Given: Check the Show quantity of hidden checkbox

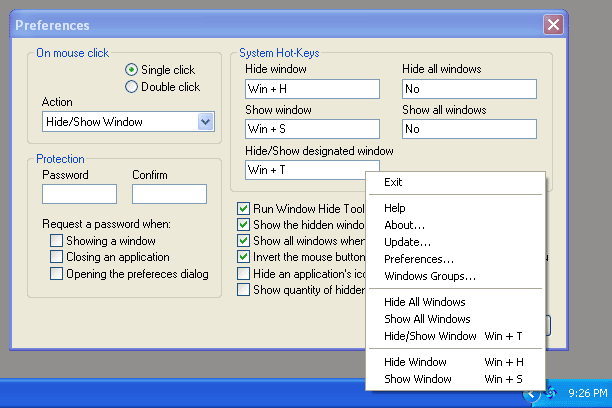Looking at the screenshot, I should coord(243,290).
